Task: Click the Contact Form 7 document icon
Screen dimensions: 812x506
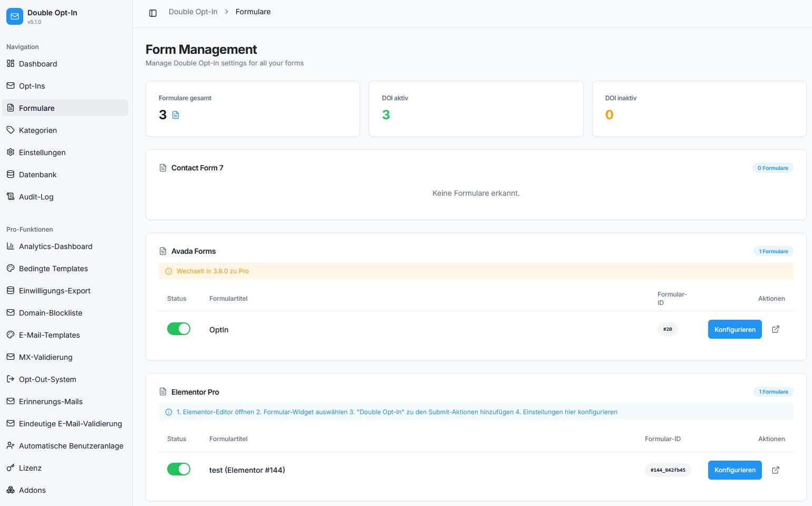Action: pos(163,168)
